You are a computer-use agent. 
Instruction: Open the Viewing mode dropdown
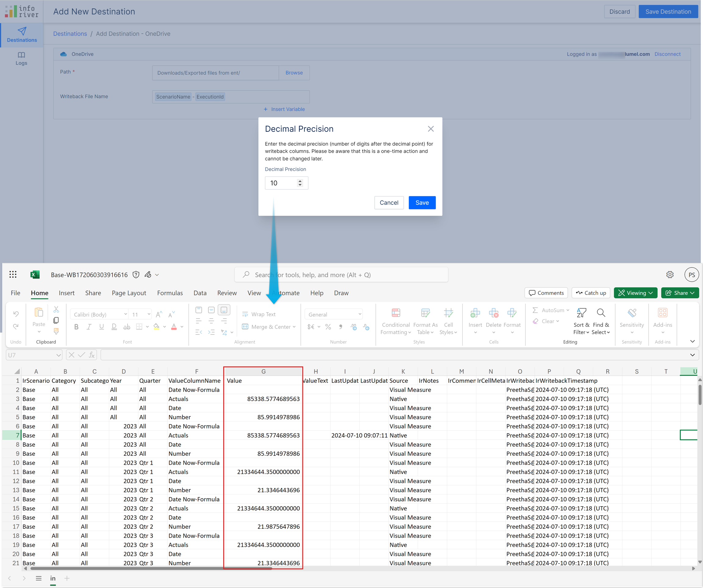[x=635, y=293]
